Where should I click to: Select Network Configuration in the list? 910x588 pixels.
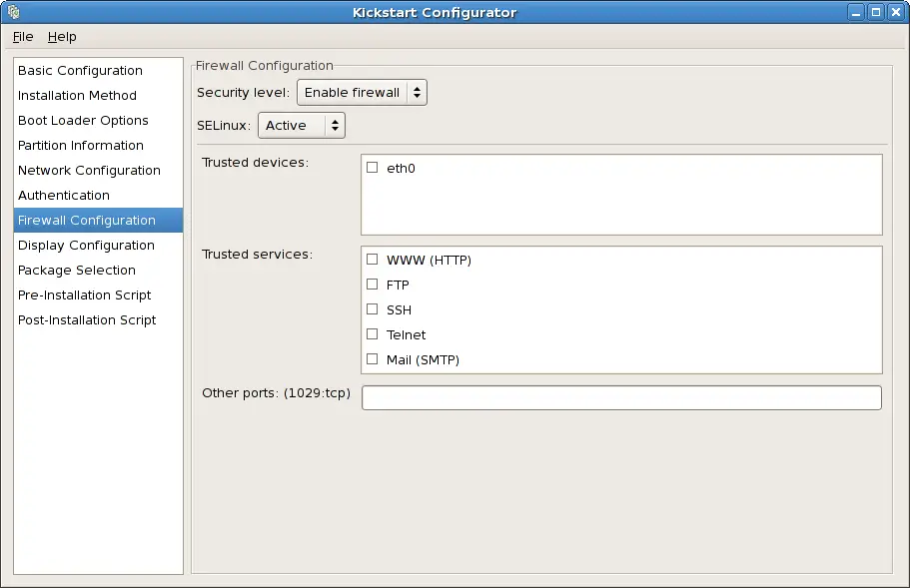[x=89, y=171]
